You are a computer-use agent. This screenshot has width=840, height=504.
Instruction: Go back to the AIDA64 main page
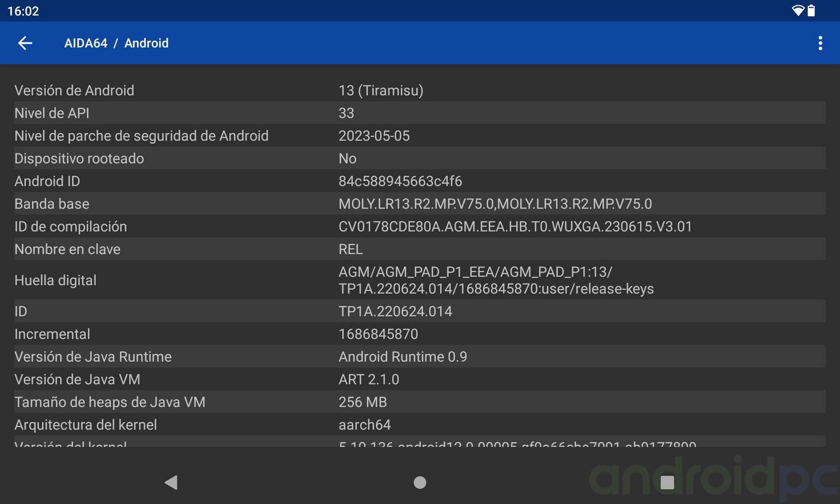86,43
